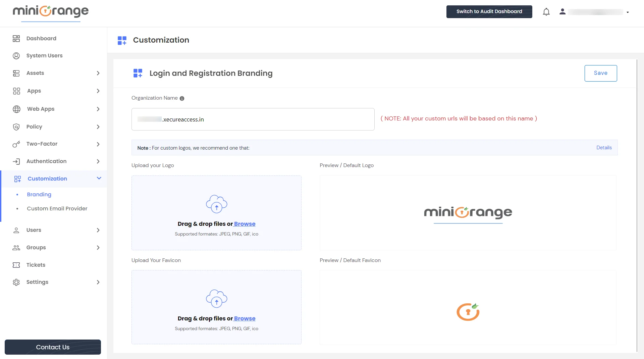Click the Apps squares icon
The width and height of the screenshot is (644, 359).
click(x=16, y=91)
